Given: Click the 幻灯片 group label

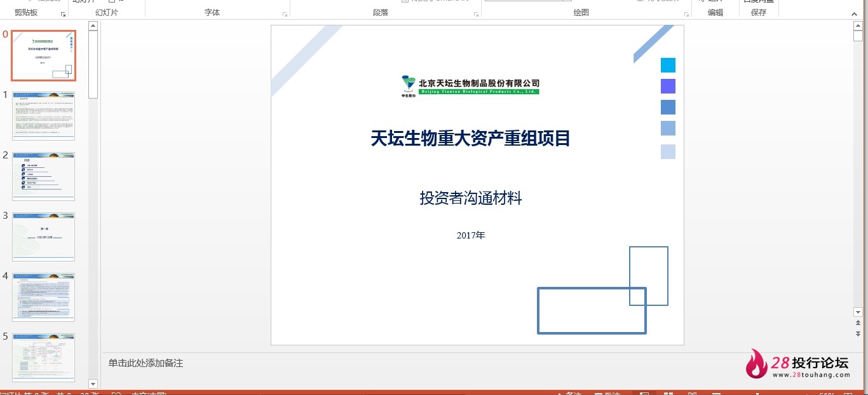Looking at the screenshot, I should (106, 12).
